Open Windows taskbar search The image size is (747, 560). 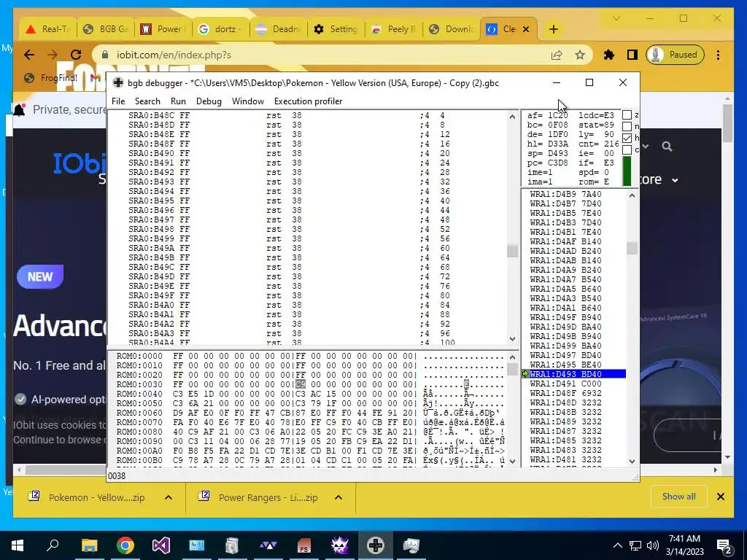point(53,545)
